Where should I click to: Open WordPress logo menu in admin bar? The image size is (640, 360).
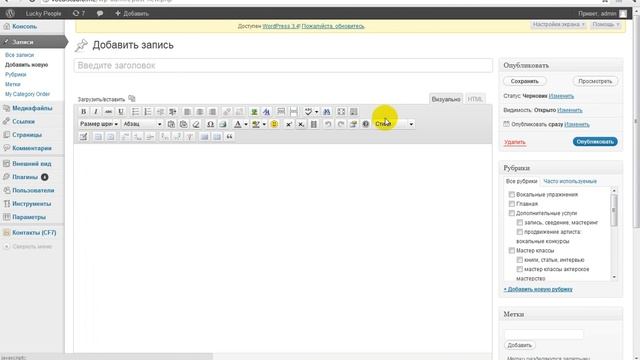click(10, 13)
